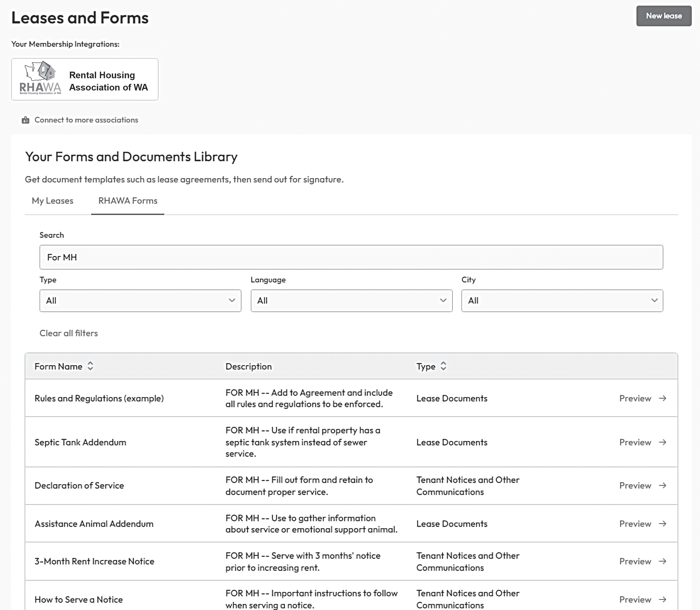The width and height of the screenshot is (700, 610).
Task: Click the building icon beside Connect to more associations
Action: (x=26, y=120)
